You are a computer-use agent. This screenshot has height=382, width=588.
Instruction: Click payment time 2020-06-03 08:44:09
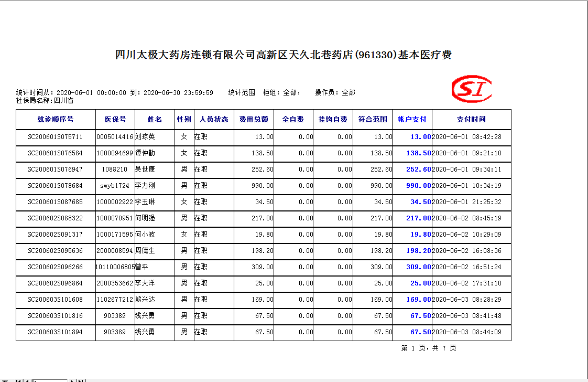click(467, 332)
